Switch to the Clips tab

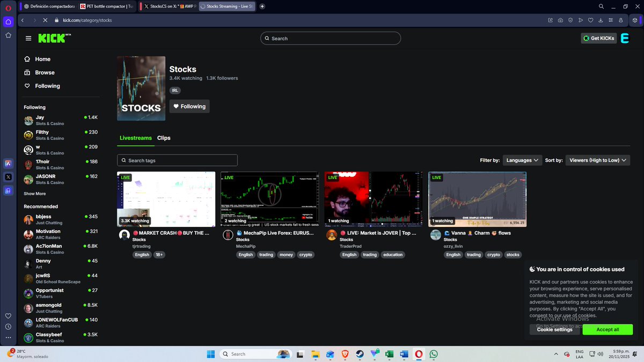coord(164,138)
